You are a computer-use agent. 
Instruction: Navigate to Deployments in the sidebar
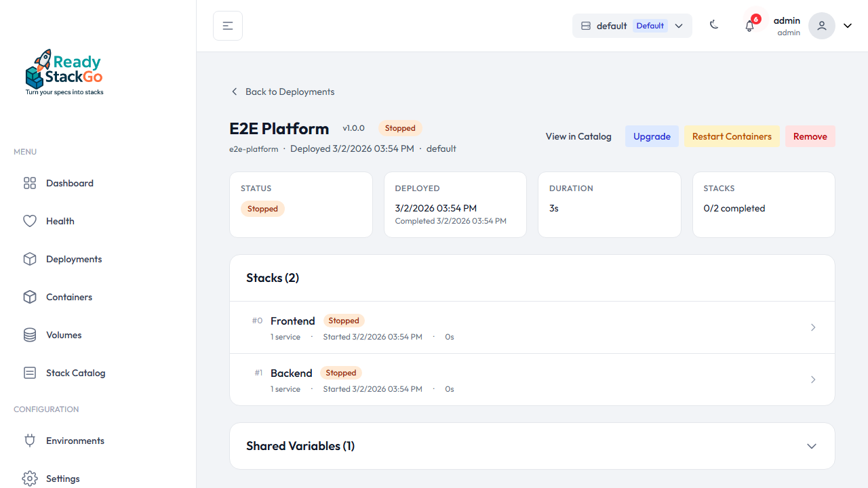(30, 259)
